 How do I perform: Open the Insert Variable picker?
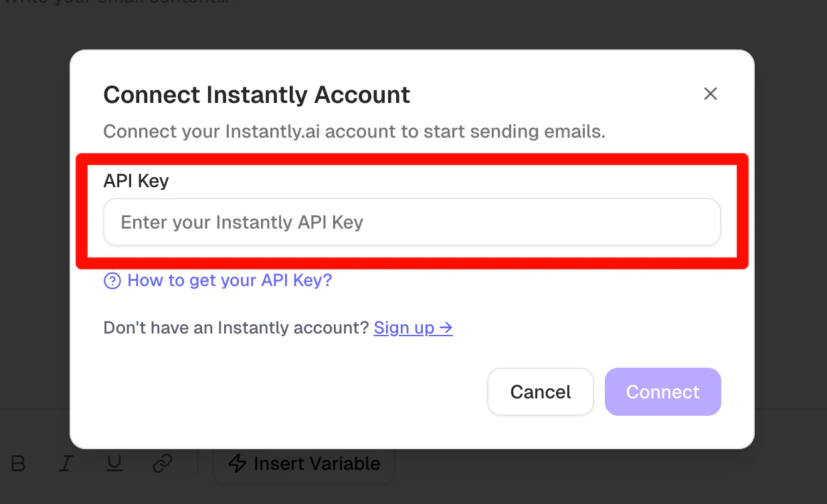[x=303, y=463]
